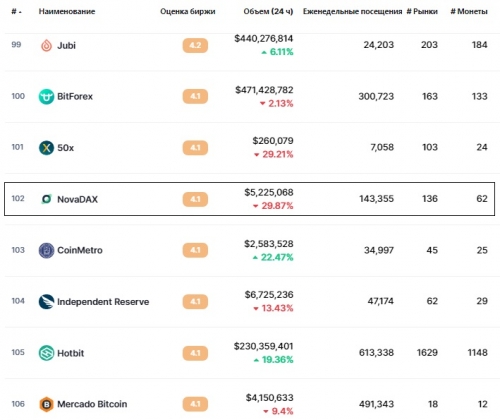Click weekly visits value 300,723
Image resolution: width=500 pixels, height=420 pixels.
376,97
